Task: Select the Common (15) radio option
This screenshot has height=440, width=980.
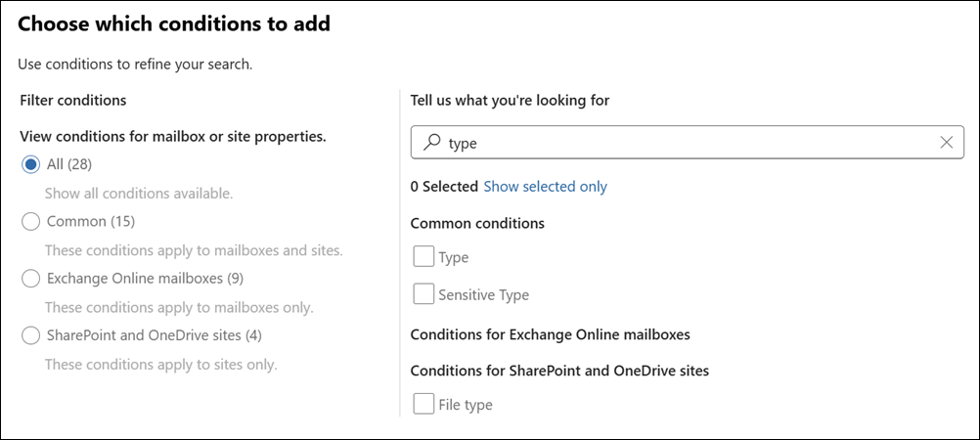Action: pyautogui.click(x=30, y=221)
